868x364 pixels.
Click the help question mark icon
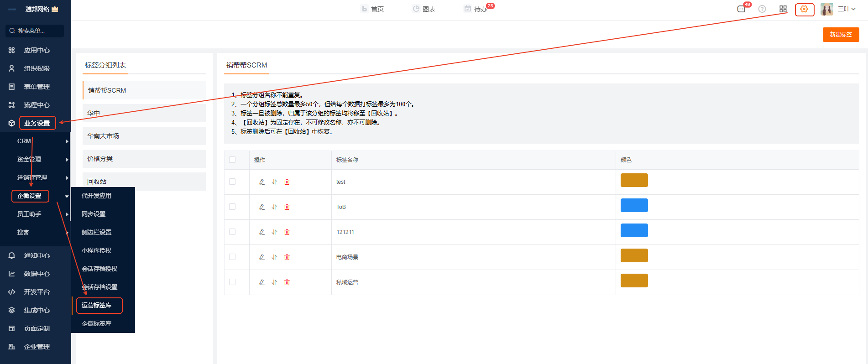click(762, 9)
